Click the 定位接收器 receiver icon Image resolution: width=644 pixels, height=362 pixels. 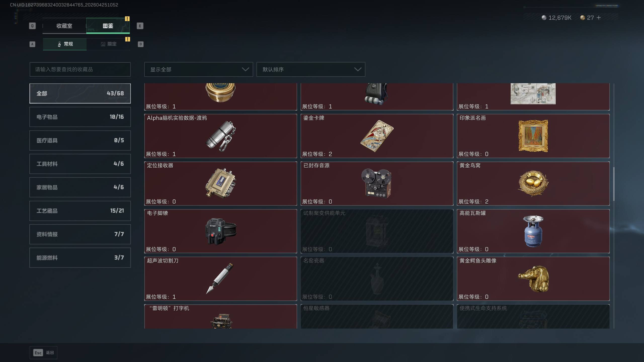221,183
